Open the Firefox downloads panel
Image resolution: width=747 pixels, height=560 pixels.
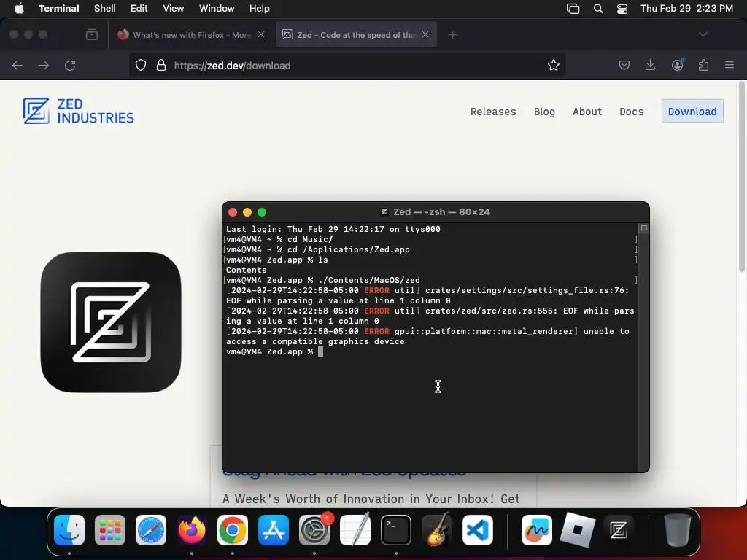(650, 65)
